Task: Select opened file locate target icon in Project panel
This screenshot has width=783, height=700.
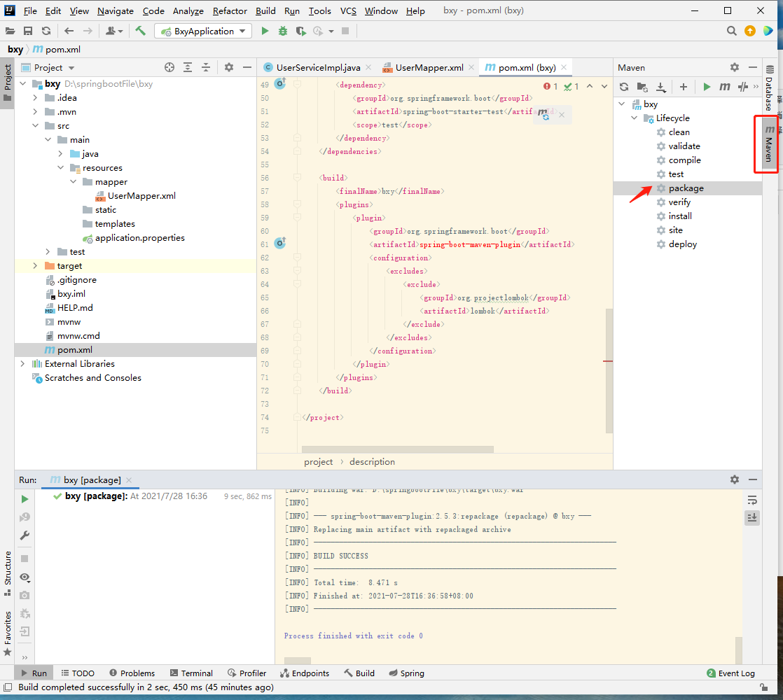Action: pyautogui.click(x=169, y=67)
